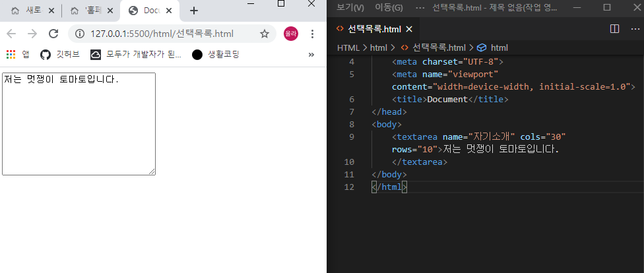Click line number 9 in editor
Screen dimensions: 644x273
tap(352, 136)
